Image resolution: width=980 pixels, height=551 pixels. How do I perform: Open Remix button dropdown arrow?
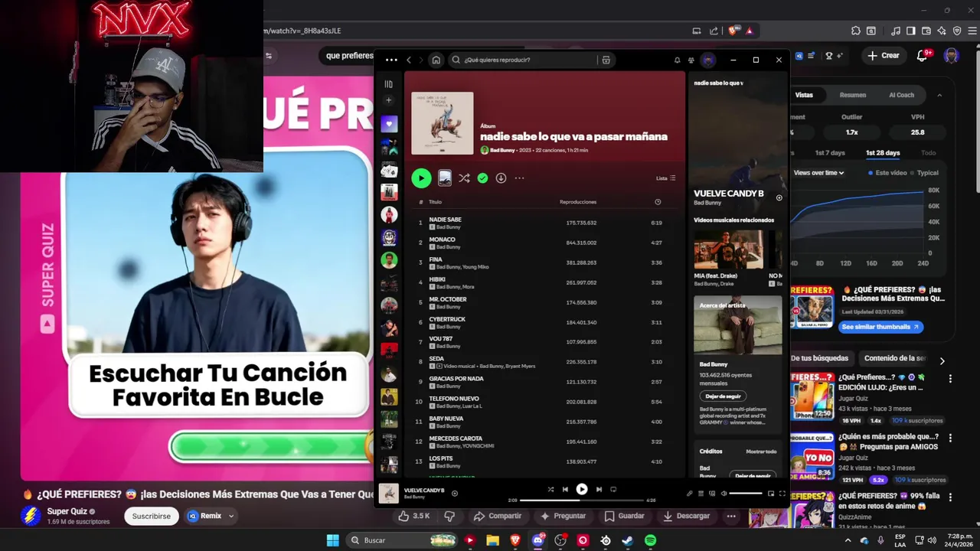pyautogui.click(x=231, y=516)
